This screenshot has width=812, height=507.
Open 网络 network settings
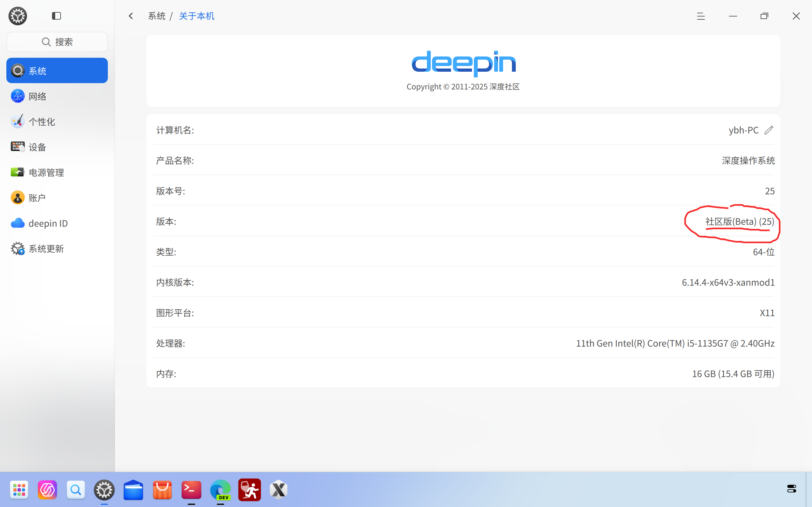coord(57,96)
